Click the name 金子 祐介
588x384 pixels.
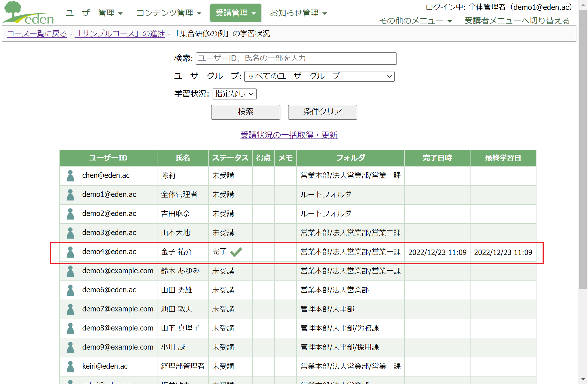click(x=177, y=252)
